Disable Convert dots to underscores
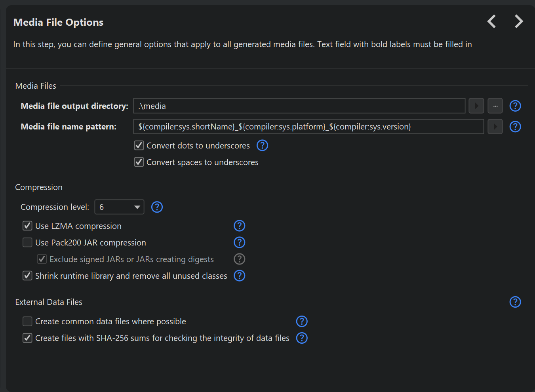Viewport: 535px width, 392px height. coord(139,146)
